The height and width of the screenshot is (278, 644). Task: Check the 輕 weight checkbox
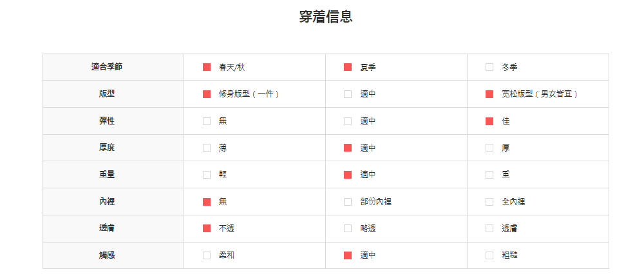coord(207,175)
